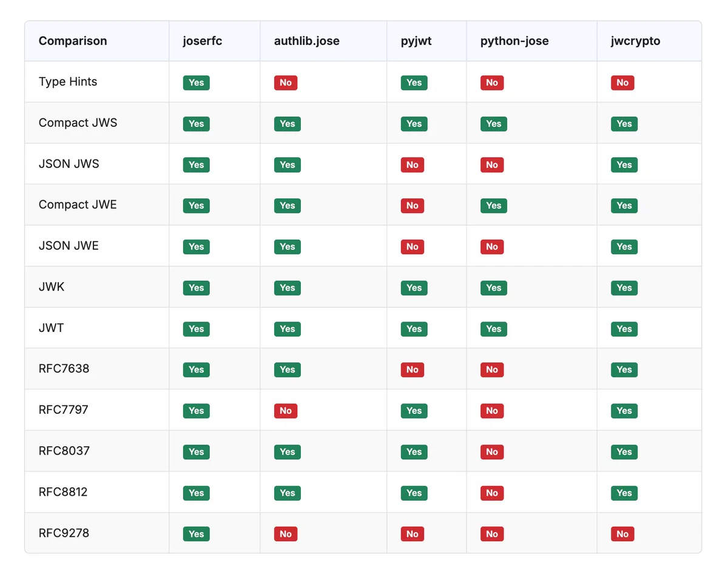
Task: Select the RFC9278 row label
Action: tap(64, 533)
